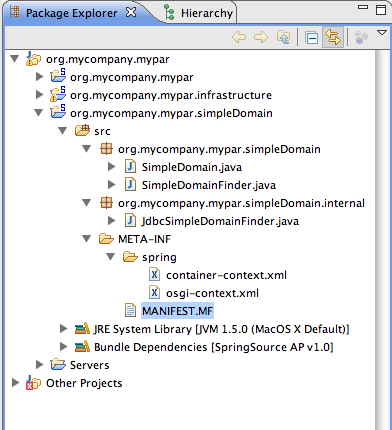Screen dimensions: 392x430
Task: Click the Collapse All toolbar icon
Action: click(311, 37)
